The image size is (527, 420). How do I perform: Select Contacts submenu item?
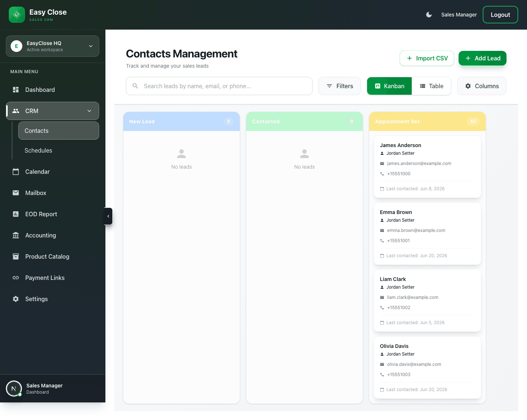pyautogui.click(x=59, y=131)
